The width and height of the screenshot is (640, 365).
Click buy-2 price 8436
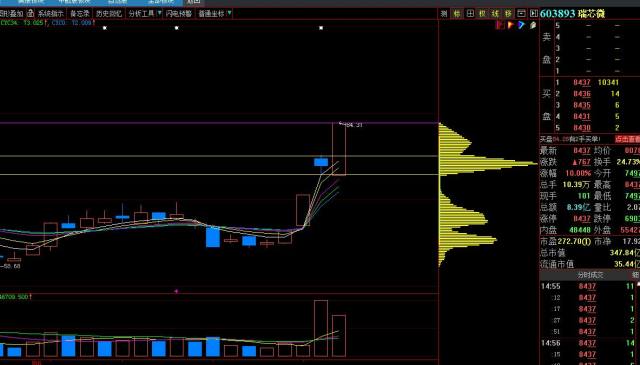click(582, 94)
